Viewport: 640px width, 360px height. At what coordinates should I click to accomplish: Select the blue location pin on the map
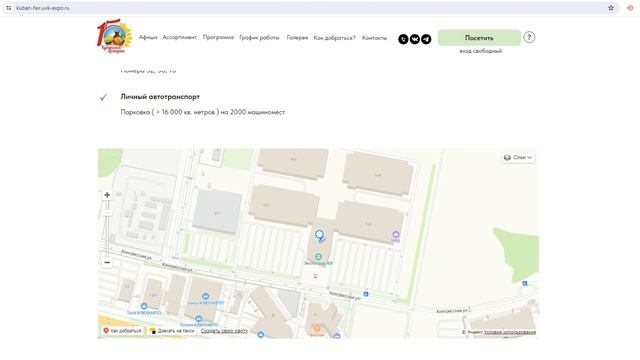coord(320,236)
